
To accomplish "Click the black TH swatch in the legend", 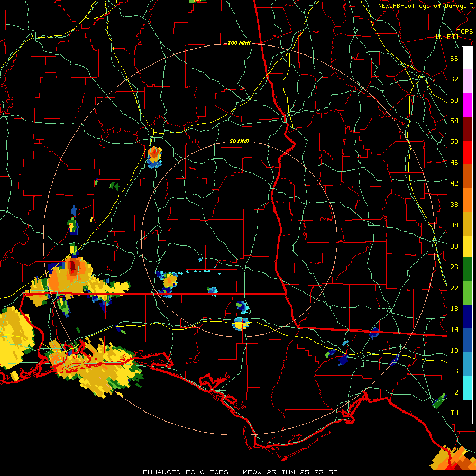I will [467, 411].
